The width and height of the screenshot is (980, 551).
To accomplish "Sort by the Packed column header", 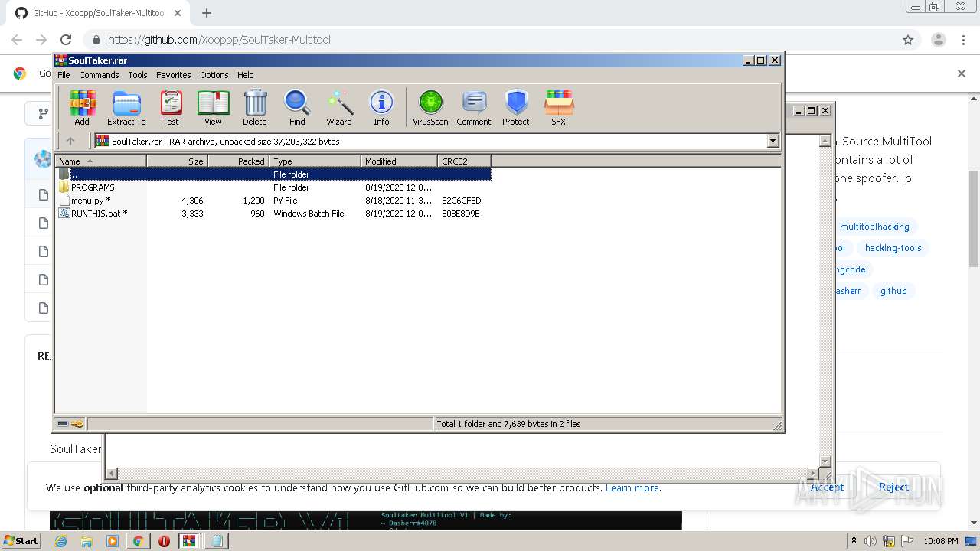I will pyautogui.click(x=238, y=161).
